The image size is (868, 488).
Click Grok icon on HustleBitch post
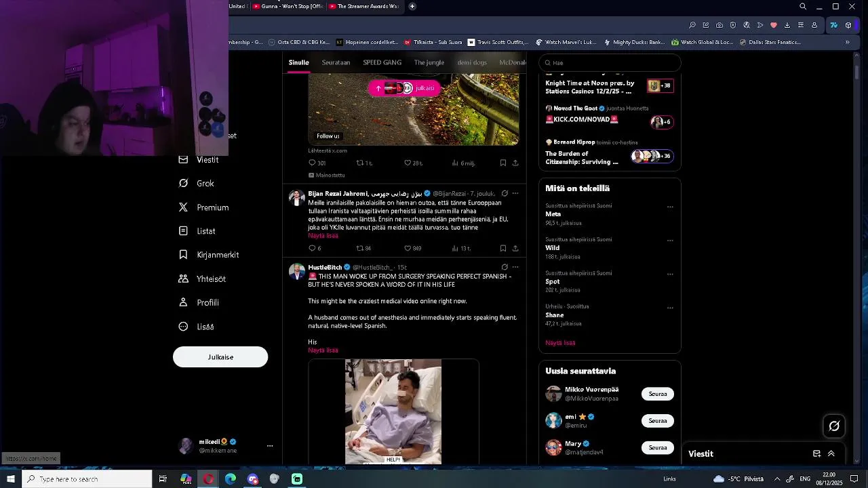(x=504, y=267)
